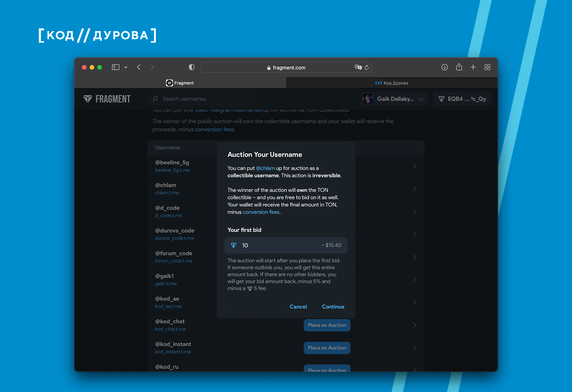Click the TON icon in bid field
The image size is (572, 392).
pyautogui.click(x=234, y=245)
